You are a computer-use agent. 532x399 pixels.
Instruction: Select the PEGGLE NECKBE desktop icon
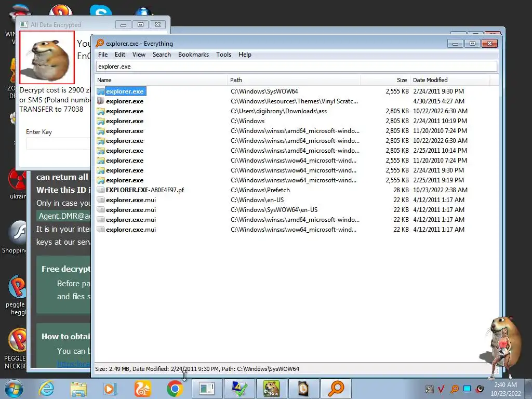click(17, 340)
